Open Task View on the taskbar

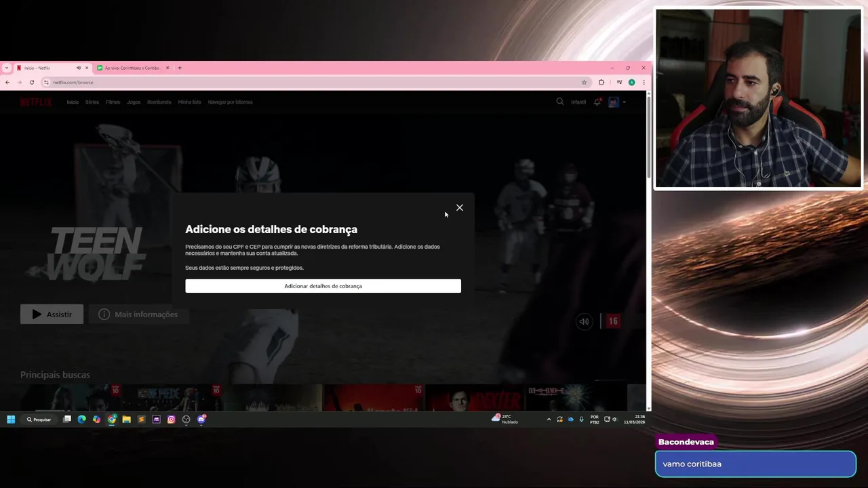[x=67, y=420]
